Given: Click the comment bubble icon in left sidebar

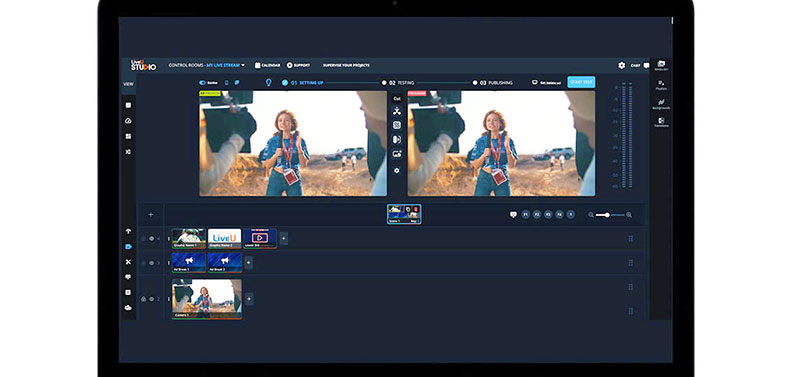Looking at the screenshot, I should click(x=128, y=277).
